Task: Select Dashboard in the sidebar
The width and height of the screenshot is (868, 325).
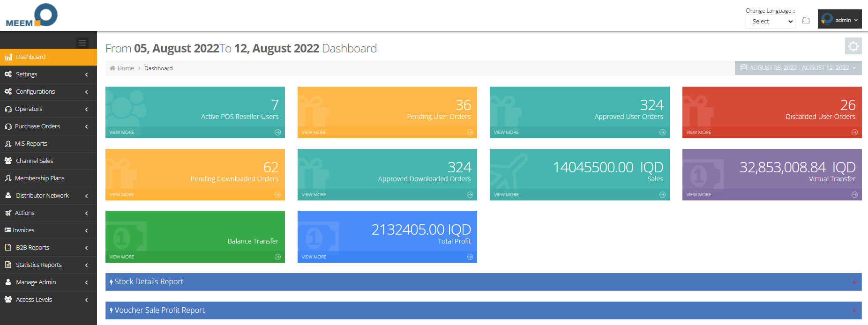Action: (x=48, y=57)
